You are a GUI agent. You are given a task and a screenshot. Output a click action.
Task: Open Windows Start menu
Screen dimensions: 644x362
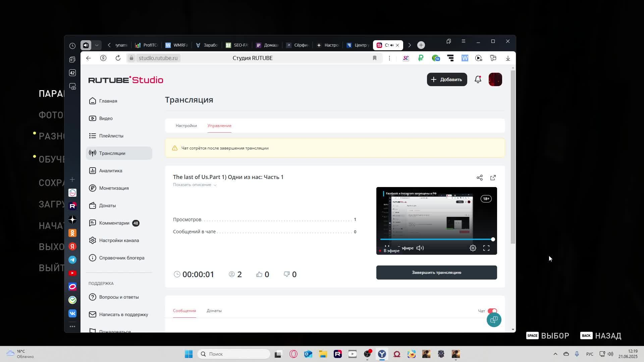point(189,354)
